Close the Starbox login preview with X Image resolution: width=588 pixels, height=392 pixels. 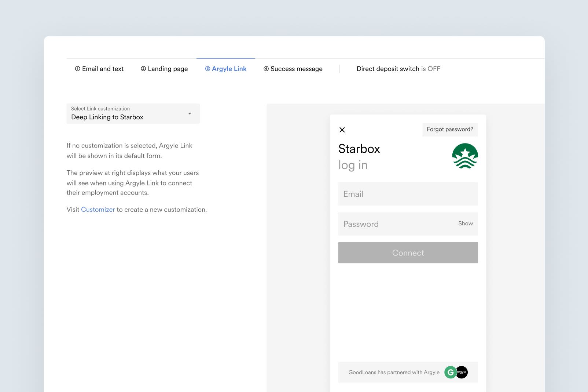coord(342,130)
